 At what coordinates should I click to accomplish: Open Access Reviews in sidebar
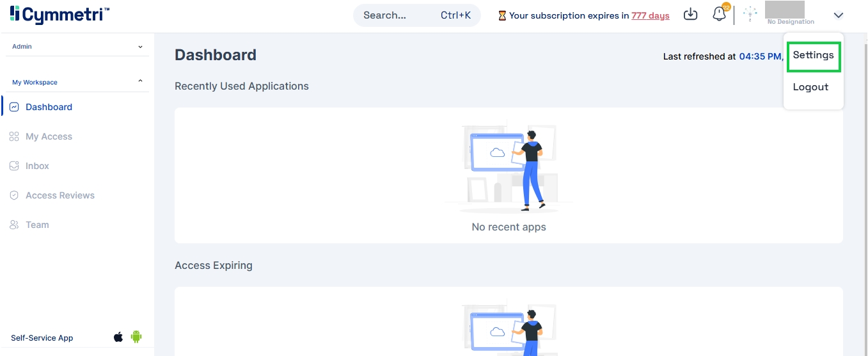[59, 195]
